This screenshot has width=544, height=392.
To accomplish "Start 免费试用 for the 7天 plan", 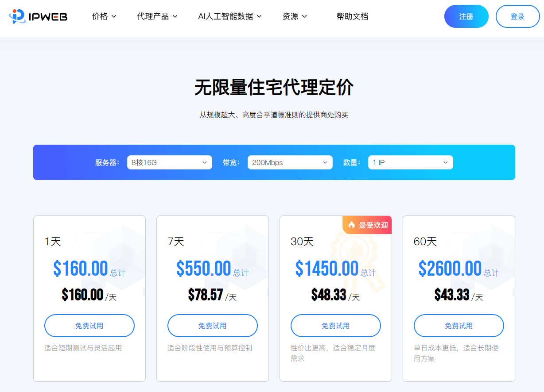I will [x=213, y=326].
